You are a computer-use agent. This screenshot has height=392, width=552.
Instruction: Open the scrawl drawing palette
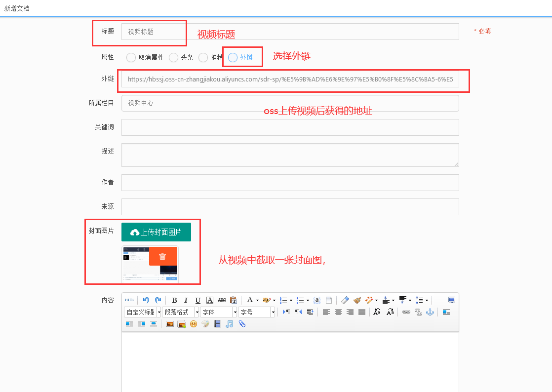[205, 324]
